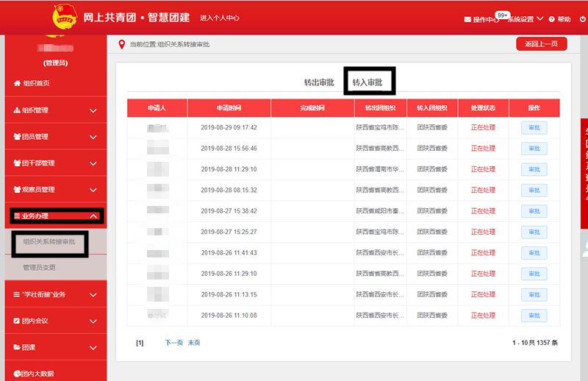The width and height of the screenshot is (588, 381).
Task: Open 管理员变更 submenu item
Action: pyautogui.click(x=40, y=268)
